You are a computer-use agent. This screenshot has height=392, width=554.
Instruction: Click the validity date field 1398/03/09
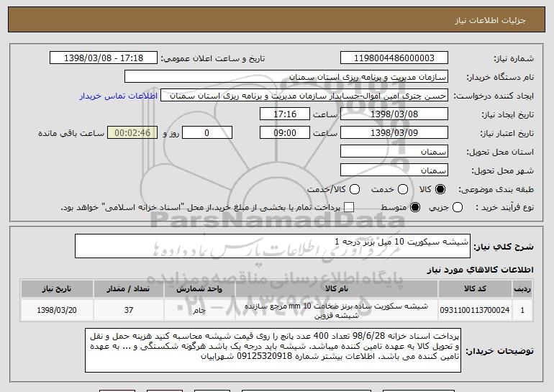[394, 133]
